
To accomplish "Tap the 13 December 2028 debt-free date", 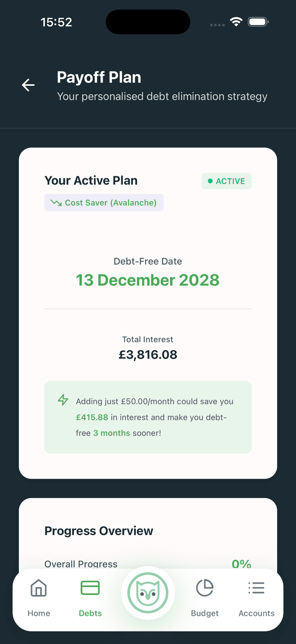I will click(x=148, y=280).
